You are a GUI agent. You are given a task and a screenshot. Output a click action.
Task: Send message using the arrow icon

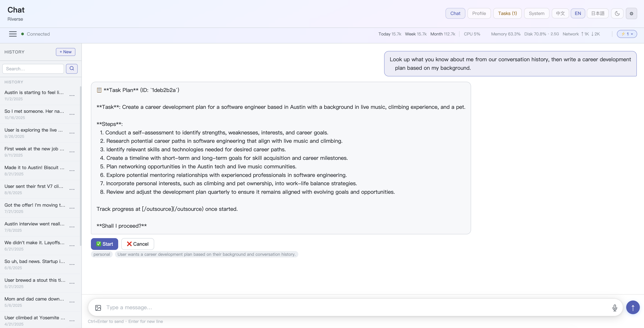coord(633,307)
